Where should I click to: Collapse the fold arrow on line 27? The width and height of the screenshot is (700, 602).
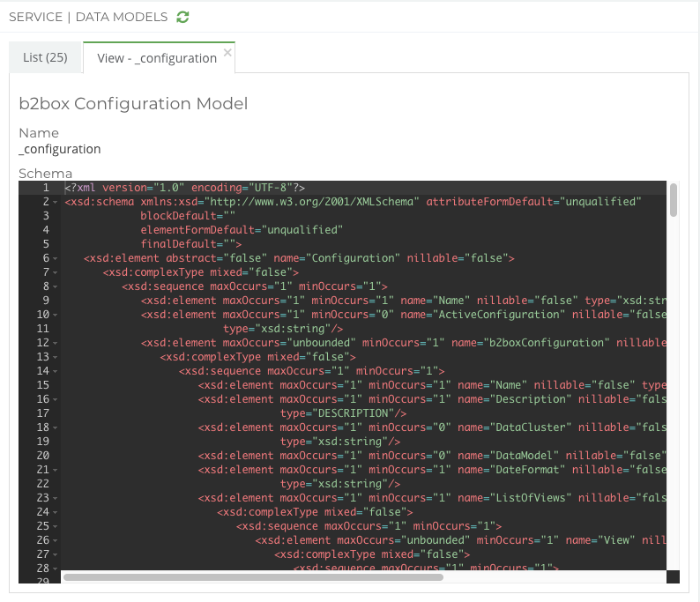pyautogui.click(x=56, y=555)
